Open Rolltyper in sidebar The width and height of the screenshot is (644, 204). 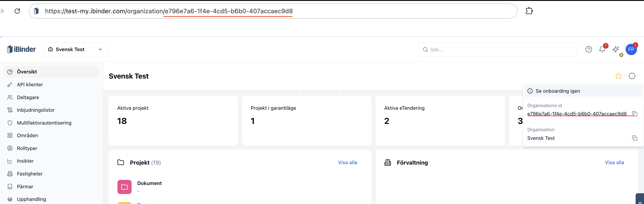52,148
